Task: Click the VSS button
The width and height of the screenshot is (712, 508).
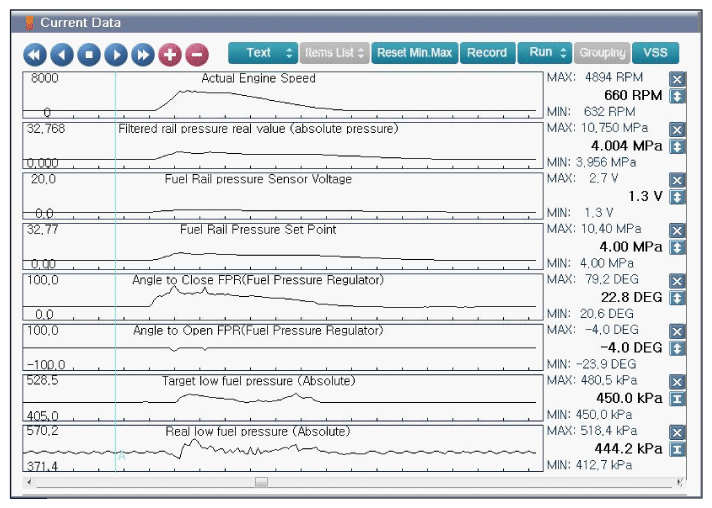Action: [x=655, y=53]
